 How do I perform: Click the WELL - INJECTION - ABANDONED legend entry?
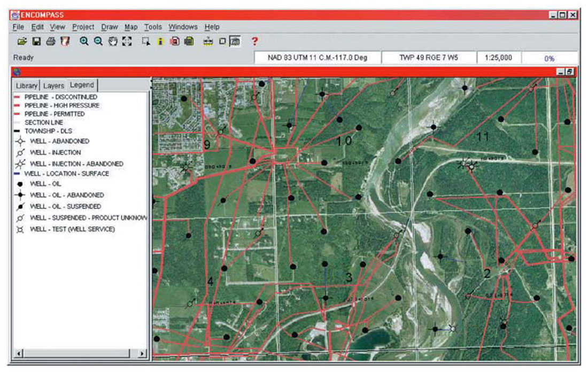(69, 164)
